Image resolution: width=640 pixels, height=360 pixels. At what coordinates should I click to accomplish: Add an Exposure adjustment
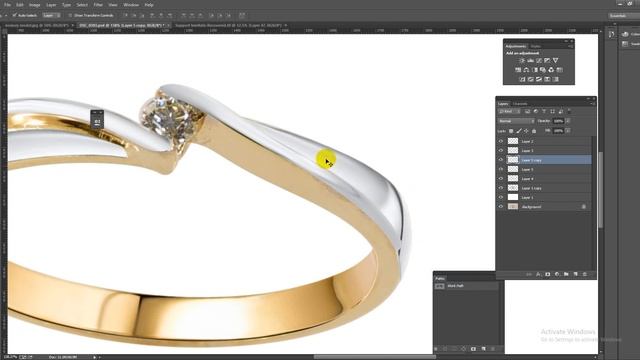[547, 60]
